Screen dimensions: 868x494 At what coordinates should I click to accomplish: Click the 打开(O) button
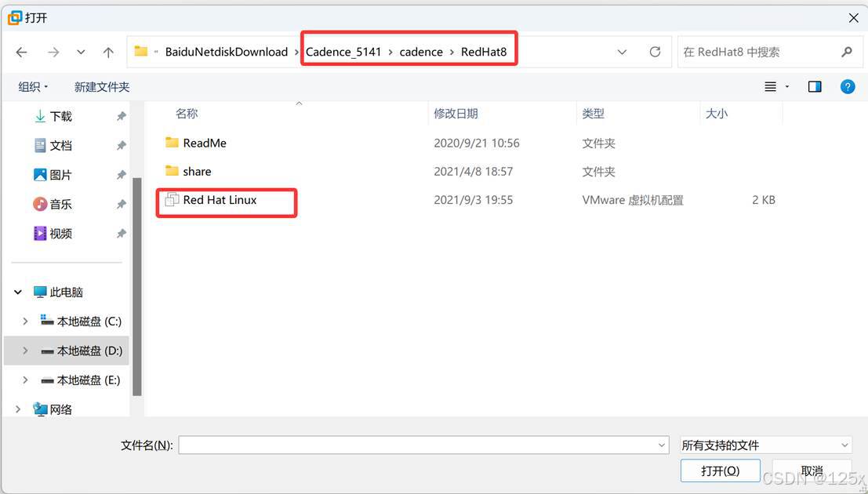click(x=720, y=470)
